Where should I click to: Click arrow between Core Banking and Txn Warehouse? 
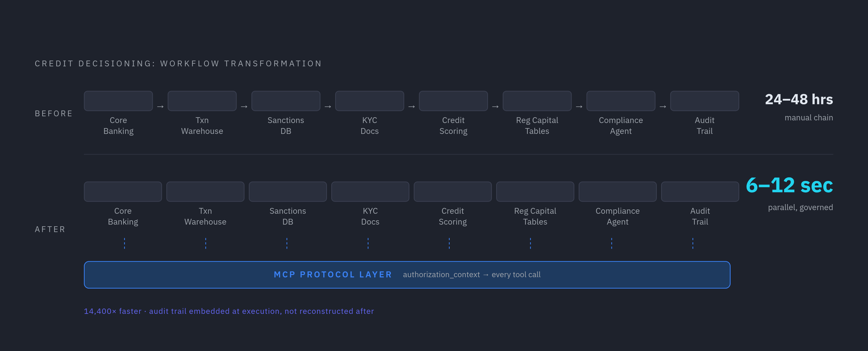160,107
